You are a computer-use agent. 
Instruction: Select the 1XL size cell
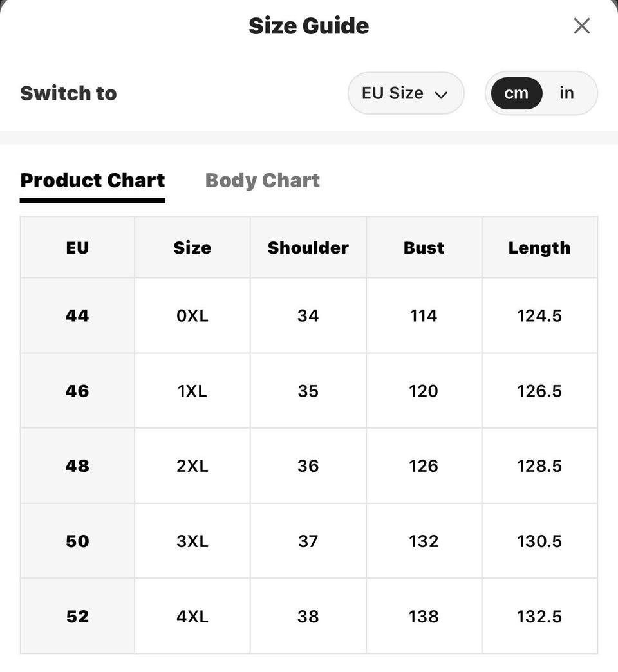coord(192,391)
